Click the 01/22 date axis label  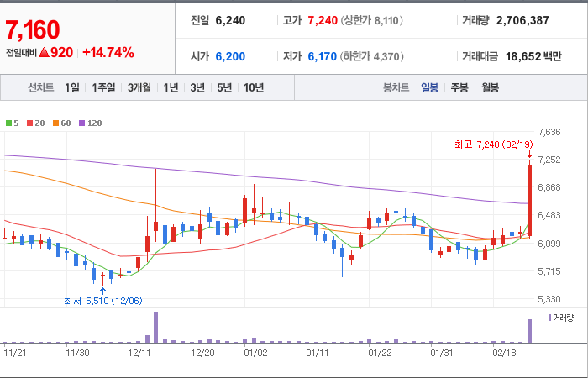point(380,354)
